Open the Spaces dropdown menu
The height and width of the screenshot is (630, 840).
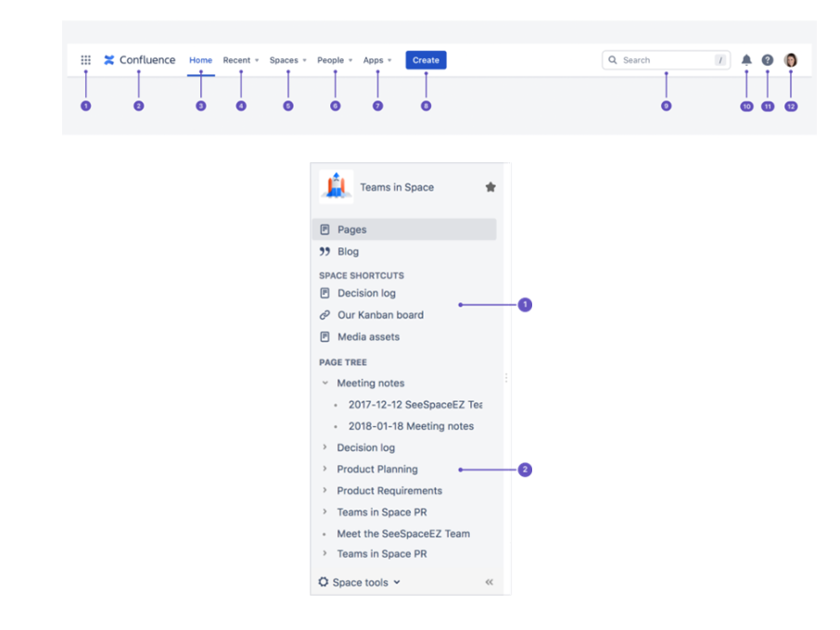coord(287,60)
